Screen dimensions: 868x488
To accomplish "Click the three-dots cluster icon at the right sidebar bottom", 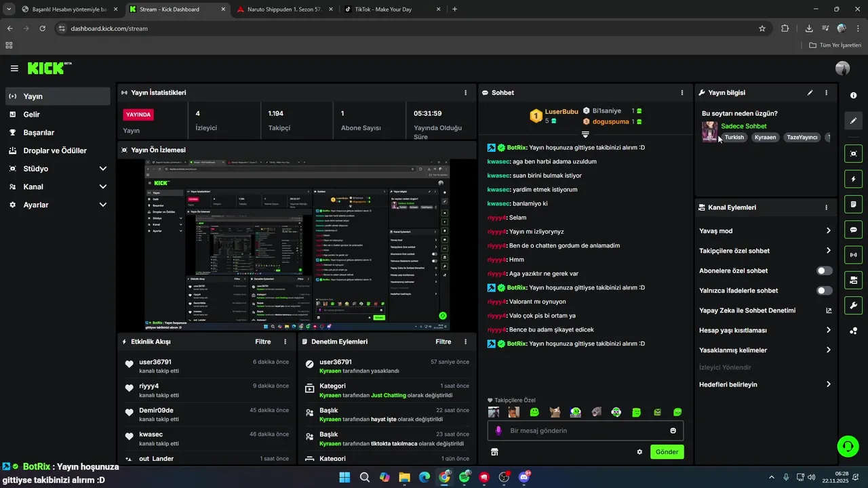I will tap(853, 331).
